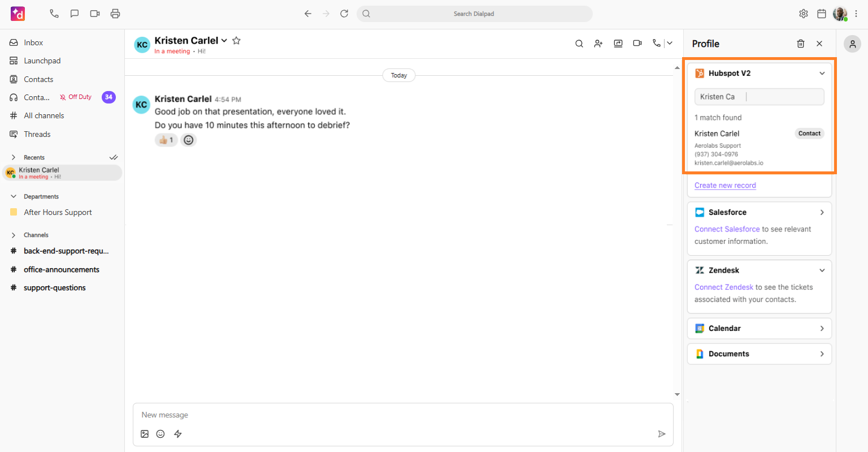Click the user avatar photo

[x=840, y=14]
